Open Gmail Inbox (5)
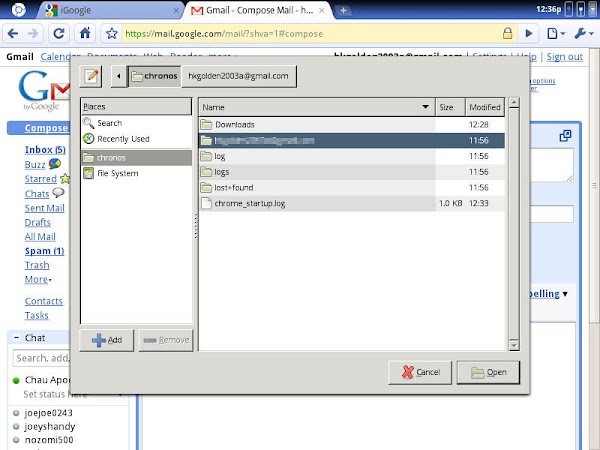Screen dimensions: 600x450 click(x=45, y=150)
